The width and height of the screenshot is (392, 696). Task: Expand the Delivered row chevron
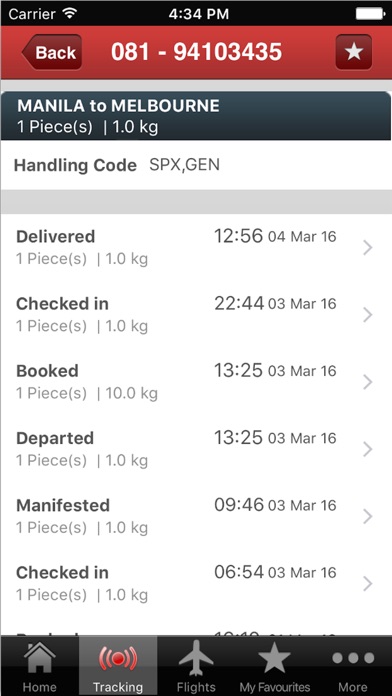pyautogui.click(x=368, y=248)
